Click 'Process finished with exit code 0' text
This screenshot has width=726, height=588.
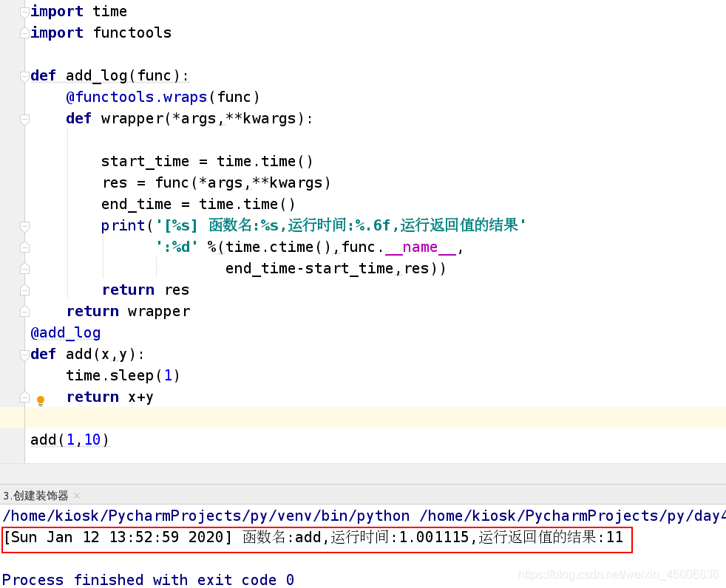[x=148, y=580]
